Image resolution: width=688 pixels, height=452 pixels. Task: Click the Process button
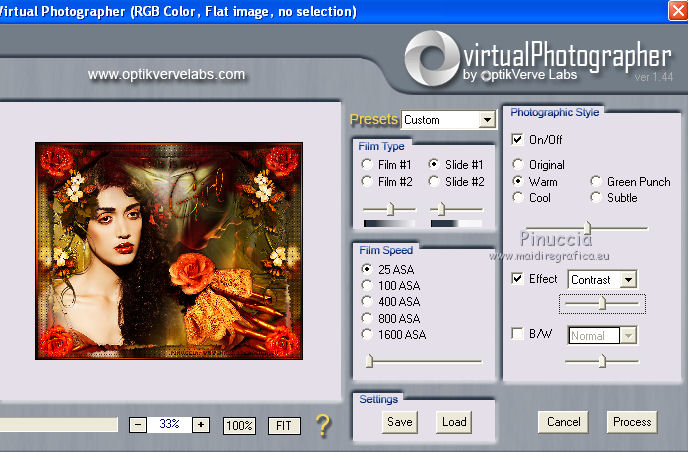coord(632,422)
